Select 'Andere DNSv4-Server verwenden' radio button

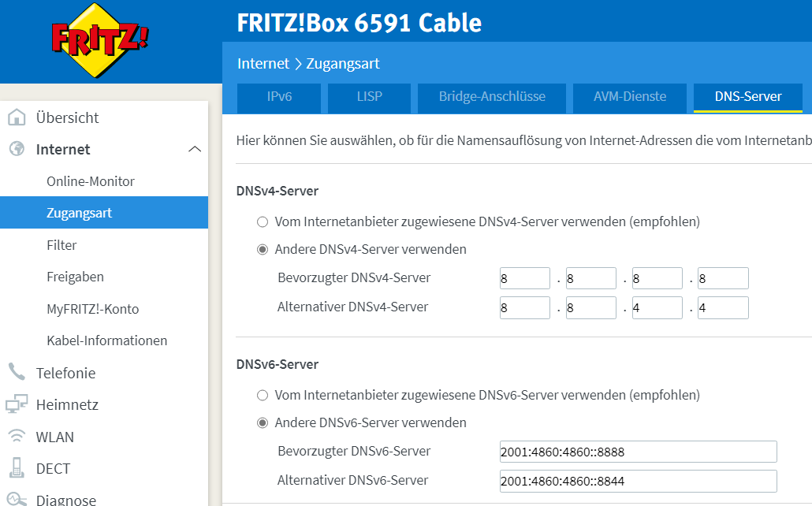pyautogui.click(x=263, y=250)
